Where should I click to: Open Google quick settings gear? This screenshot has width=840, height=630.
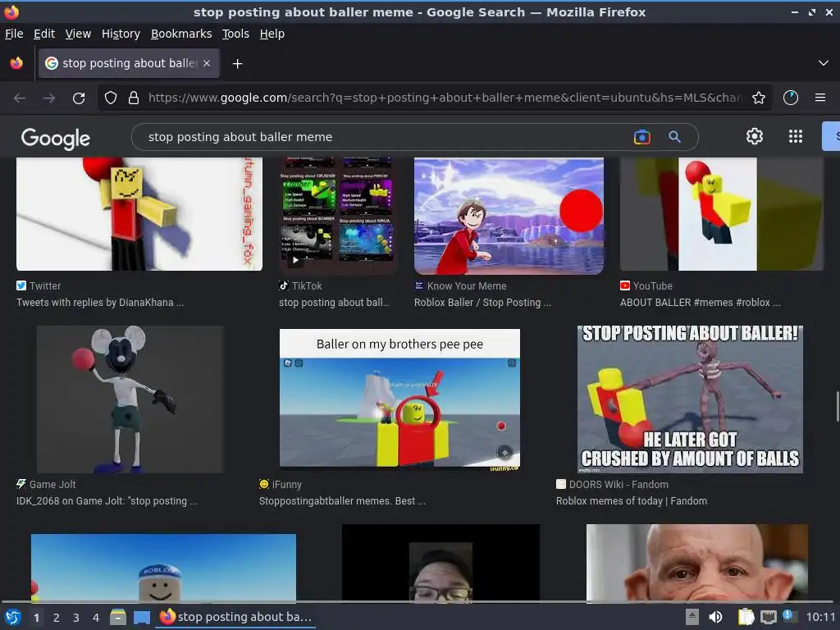pos(755,137)
